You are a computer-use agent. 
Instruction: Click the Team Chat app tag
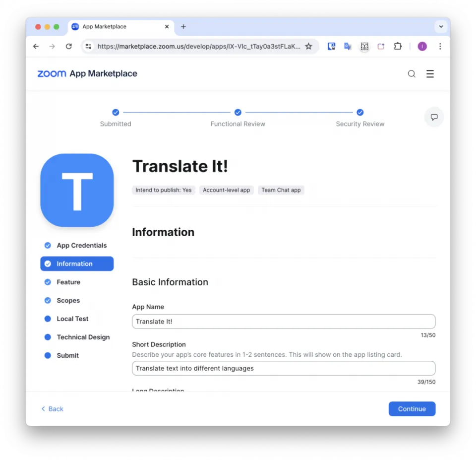(281, 190)
